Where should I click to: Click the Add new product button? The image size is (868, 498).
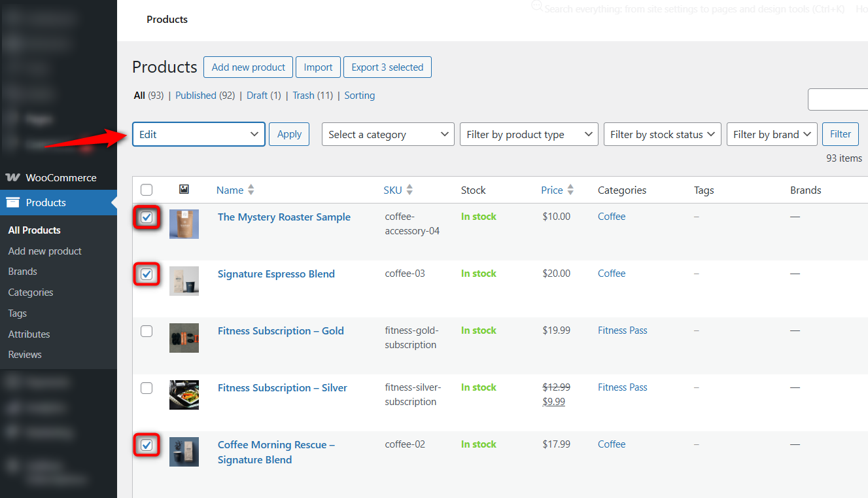coord(248,67)
